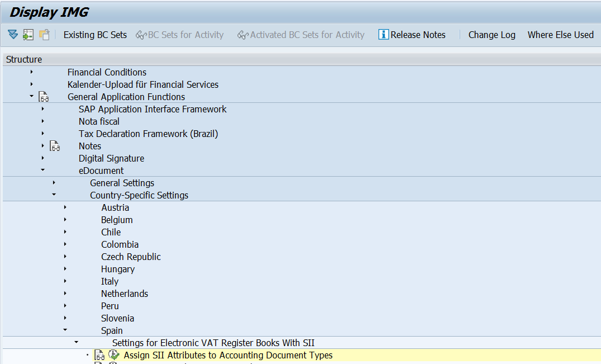Select the Austria text
The width and height of the screenshot is (601, 364).
pyautogui.click(x=115, y=207)
